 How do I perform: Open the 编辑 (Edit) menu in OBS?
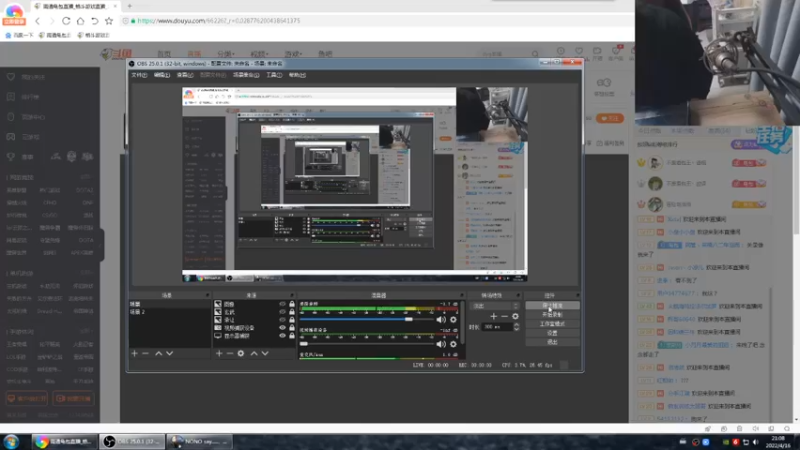point(162,75)
